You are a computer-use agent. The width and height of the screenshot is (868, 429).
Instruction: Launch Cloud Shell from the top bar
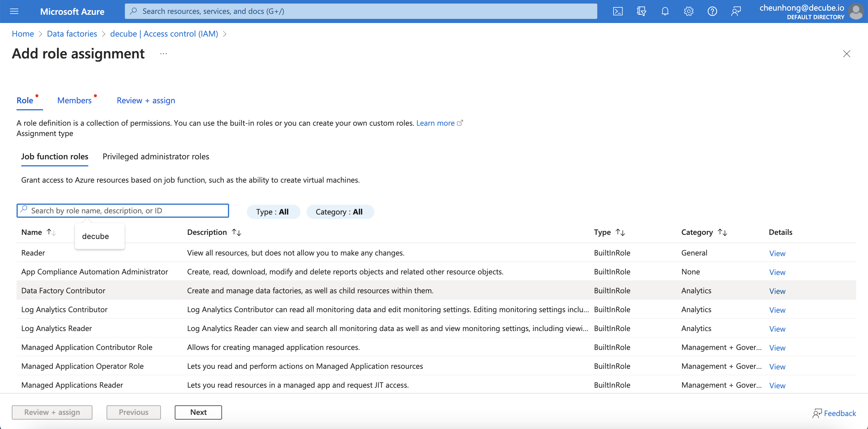point(617,12)
